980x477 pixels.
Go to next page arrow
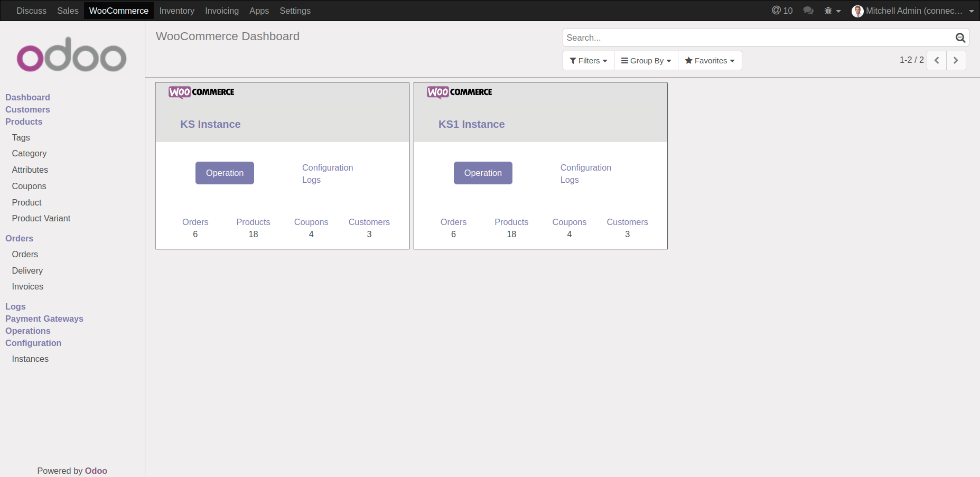tap(956, 60)
